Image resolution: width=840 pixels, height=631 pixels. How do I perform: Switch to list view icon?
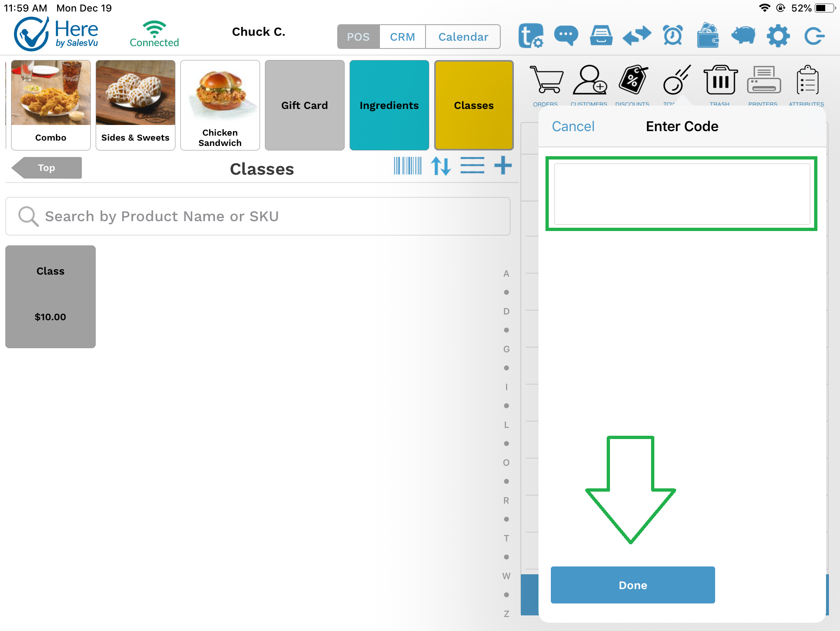pyautogui.click(x=472, y=165)
